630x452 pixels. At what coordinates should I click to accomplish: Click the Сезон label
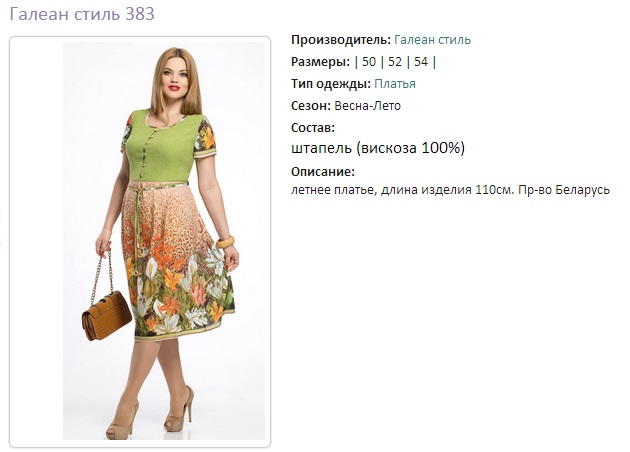(311, 106)
